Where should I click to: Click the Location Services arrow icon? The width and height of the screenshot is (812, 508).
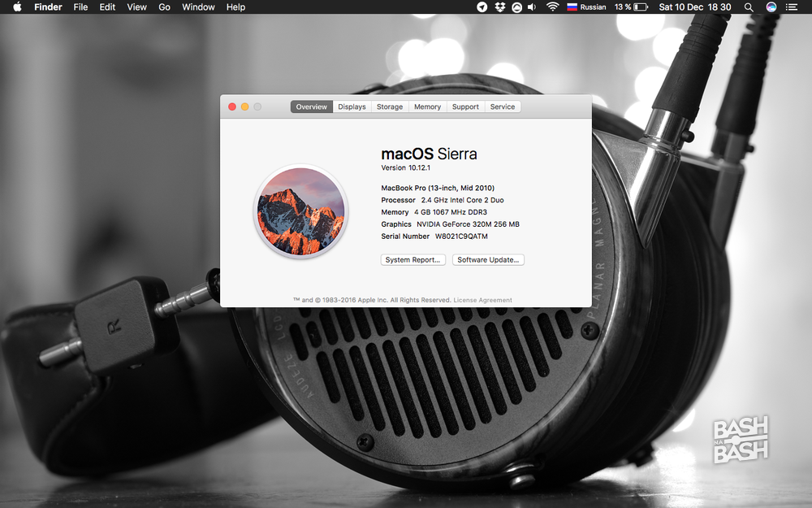482,7
